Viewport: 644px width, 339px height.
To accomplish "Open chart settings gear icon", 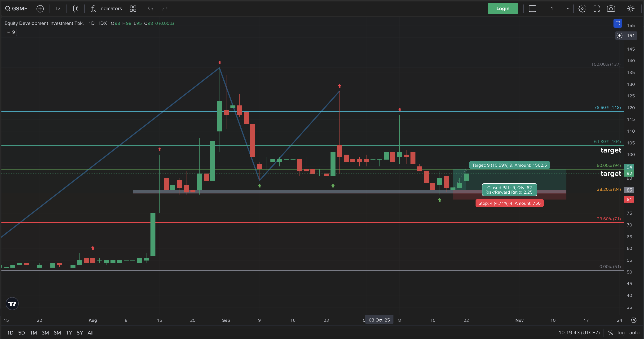I will click(582, 9).
